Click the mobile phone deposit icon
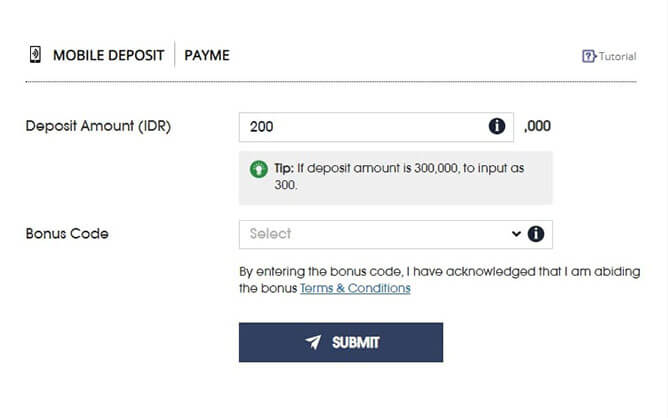The width and height of the screenshot is (668, 418). (x=35, y=55)
